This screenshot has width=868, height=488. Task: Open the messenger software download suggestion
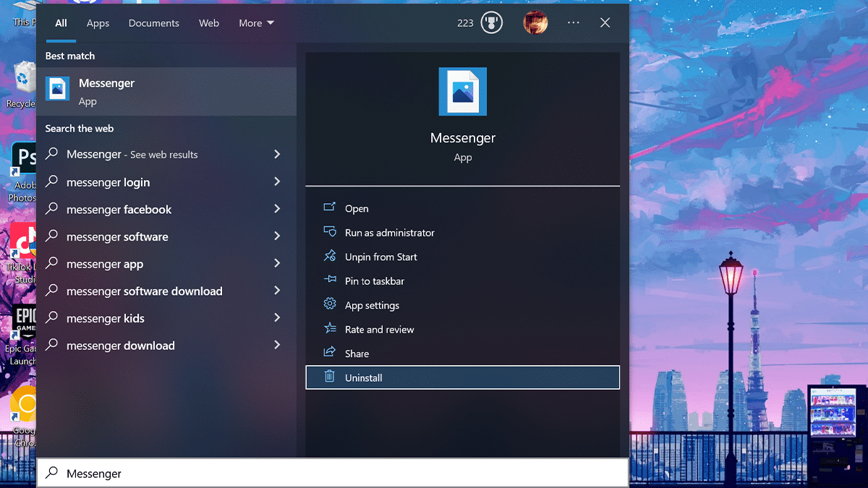point(145,291)
